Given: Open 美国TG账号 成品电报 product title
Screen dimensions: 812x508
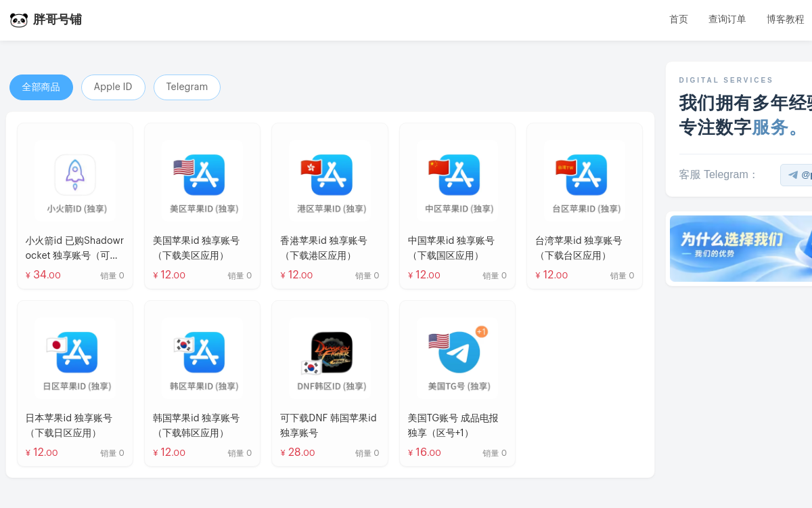Looking at the screenshot, I should 453,425.
